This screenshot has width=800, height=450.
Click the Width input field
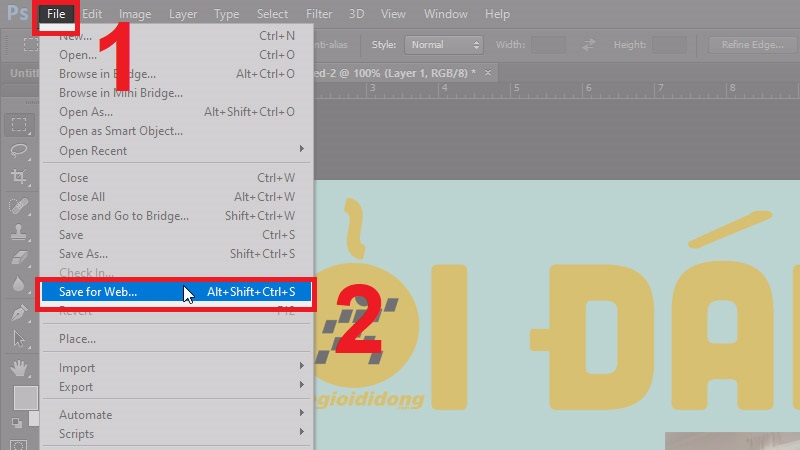click(548, 45)
